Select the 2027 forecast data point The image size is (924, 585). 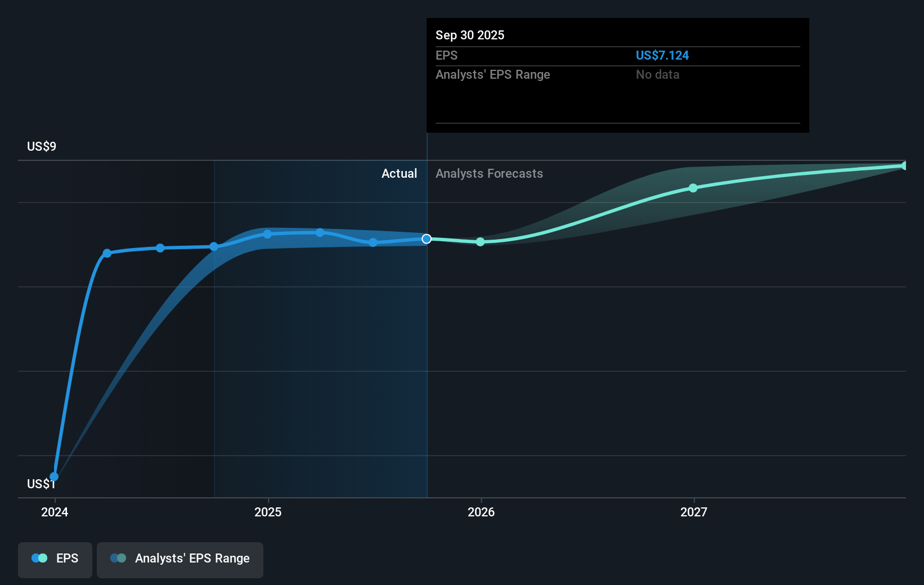(693, 188)
